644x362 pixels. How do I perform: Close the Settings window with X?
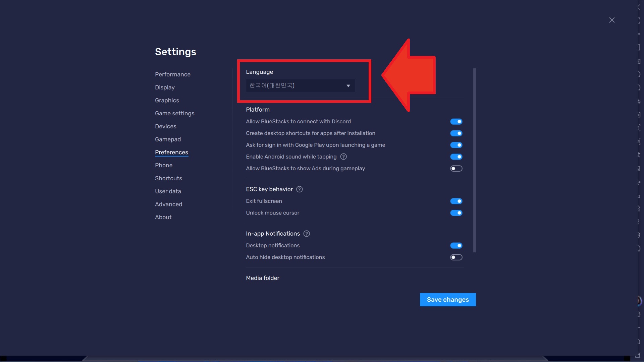(x=612, y=20)
